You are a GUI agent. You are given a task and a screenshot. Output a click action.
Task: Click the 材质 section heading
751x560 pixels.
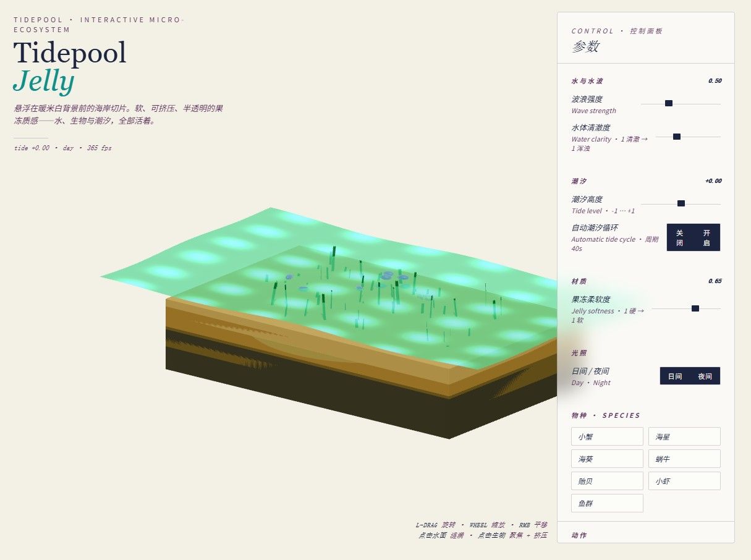[579, 281]
